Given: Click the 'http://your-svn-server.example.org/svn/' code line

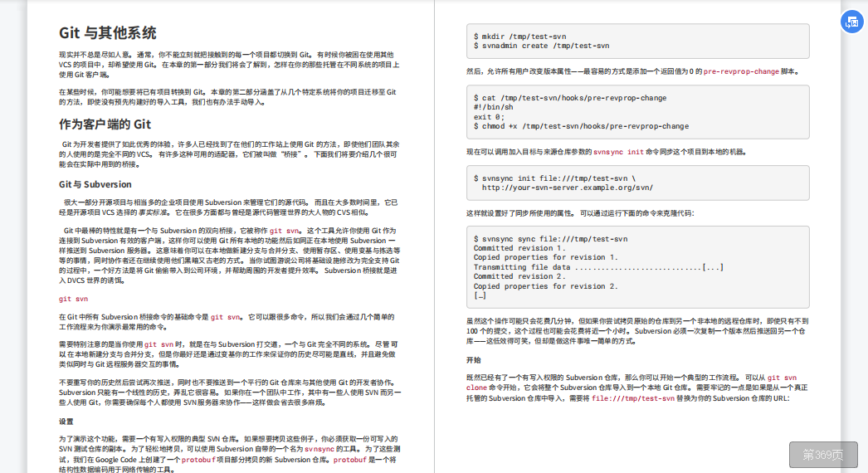Looking at the screenshot, I should click(x=567, y=188).
